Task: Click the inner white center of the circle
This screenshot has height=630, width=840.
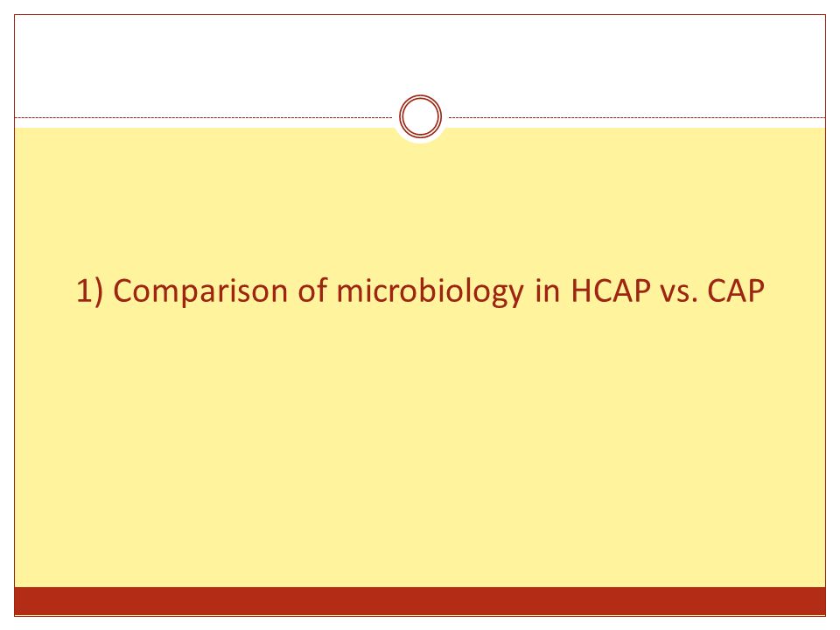Action: pyautogui.click(x=421, y=116)
